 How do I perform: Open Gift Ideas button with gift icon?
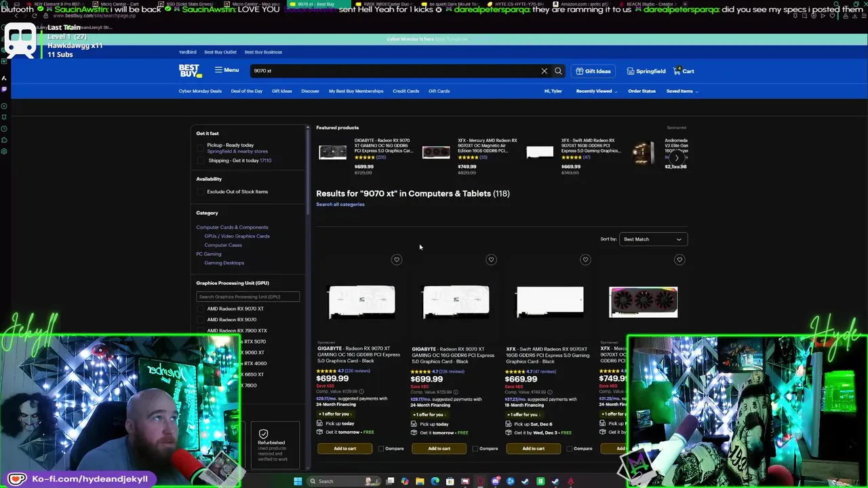click(593, 70)
